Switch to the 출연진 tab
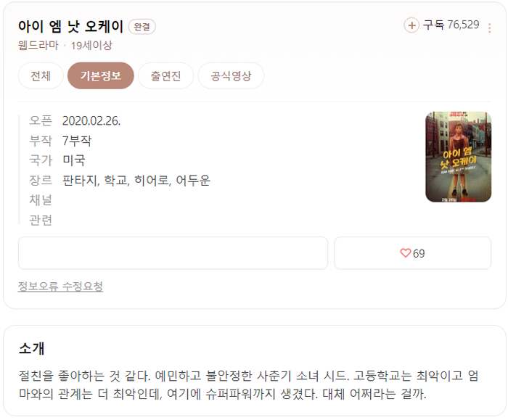The image size is (508, 420). click(x=165, y=75)
